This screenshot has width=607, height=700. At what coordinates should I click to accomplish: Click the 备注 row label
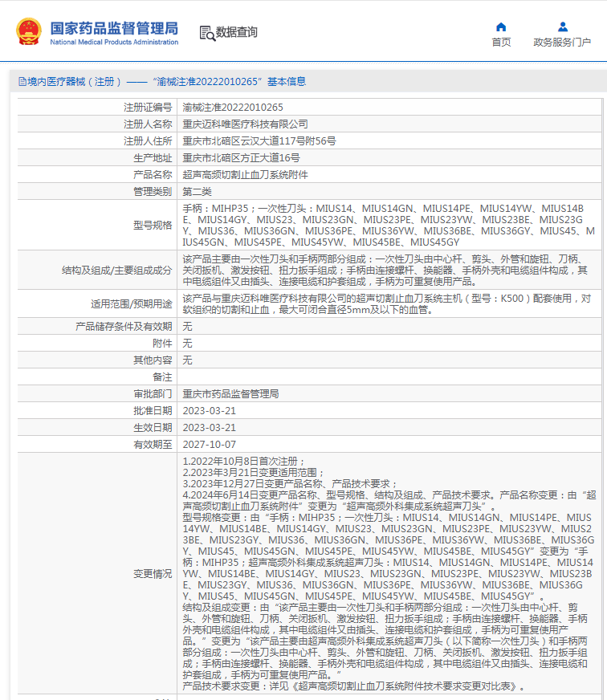162,377
